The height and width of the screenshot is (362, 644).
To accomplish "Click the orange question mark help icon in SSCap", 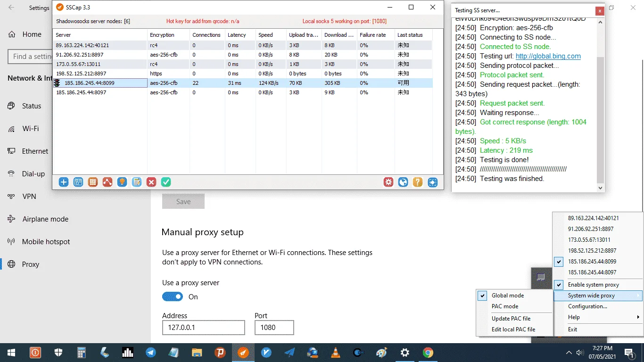I will coord(418,182).
